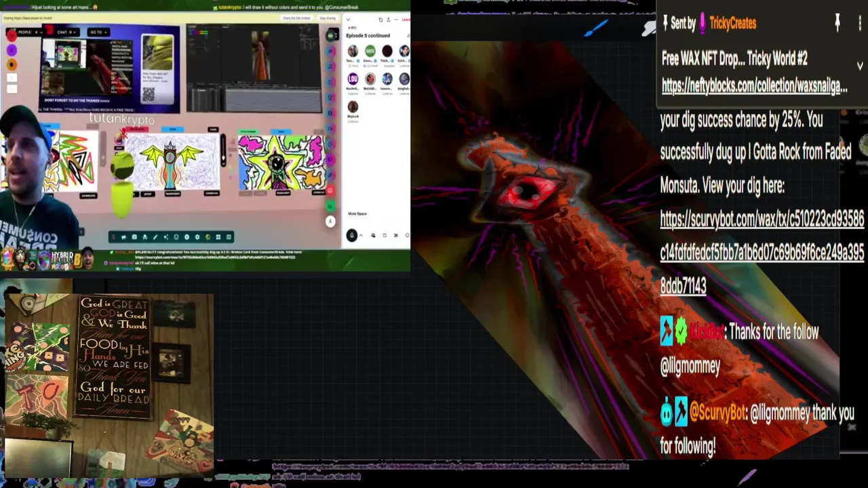Select the pen tool in bottom toolbar
The image size is (868, 488).
[155, 237]
